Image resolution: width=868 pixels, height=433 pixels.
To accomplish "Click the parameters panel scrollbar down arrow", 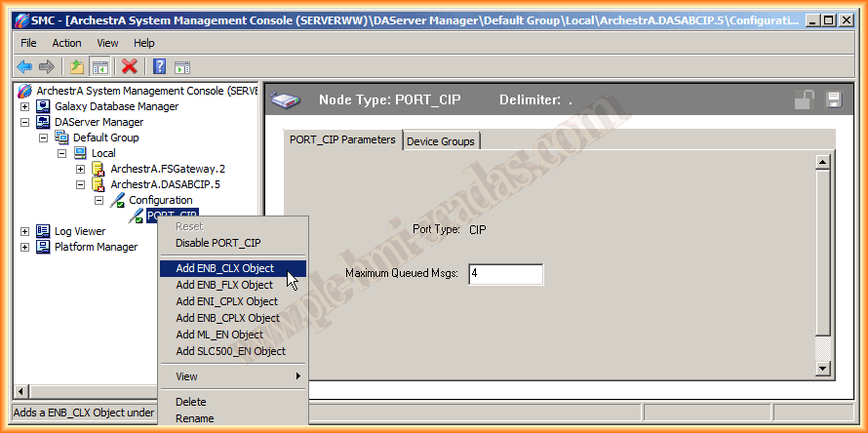I will tap(822, 369).
